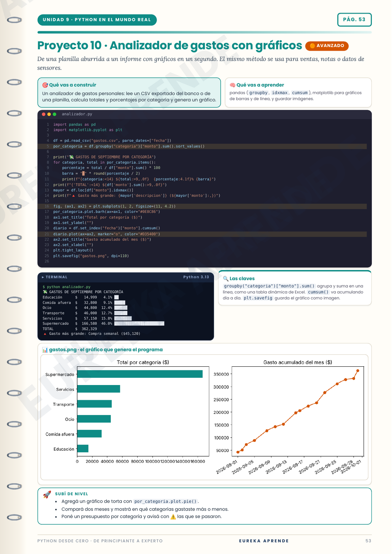Click the TOTAL $ 362,329 terminal row

pyautogui.click(x=70, y=329)
